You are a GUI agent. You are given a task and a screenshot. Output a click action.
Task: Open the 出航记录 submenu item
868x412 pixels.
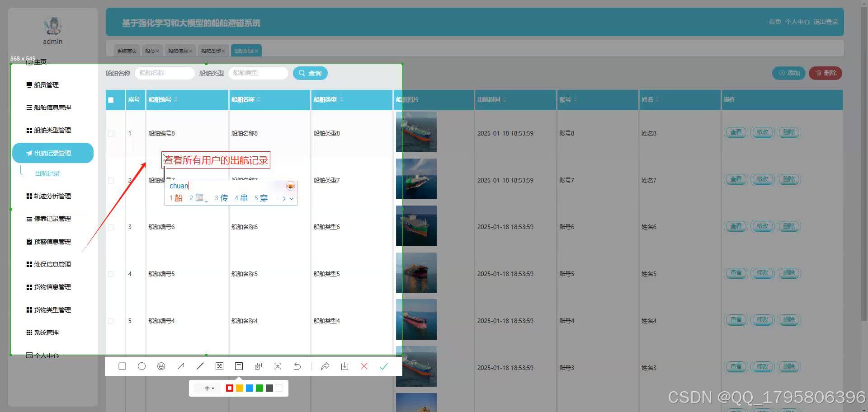click(47, 173)
